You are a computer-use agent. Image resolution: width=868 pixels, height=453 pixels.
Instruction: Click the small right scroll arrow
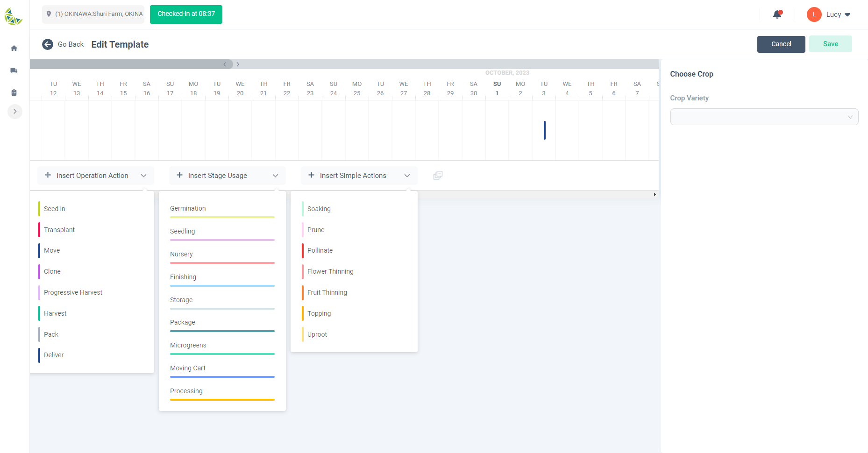coord(655,194)
